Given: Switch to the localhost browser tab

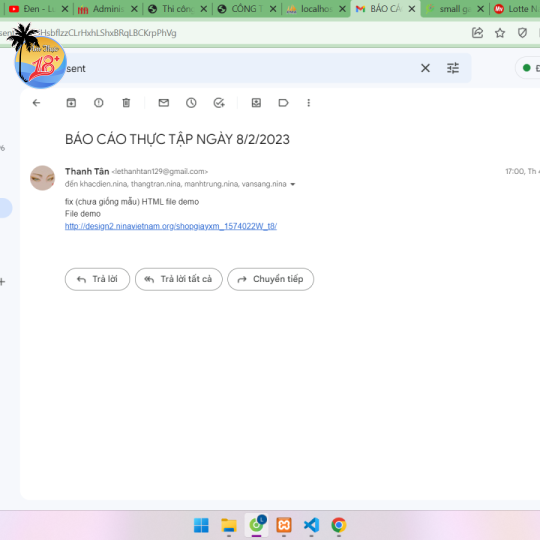Looking at the screenshot, I should 312,9.
